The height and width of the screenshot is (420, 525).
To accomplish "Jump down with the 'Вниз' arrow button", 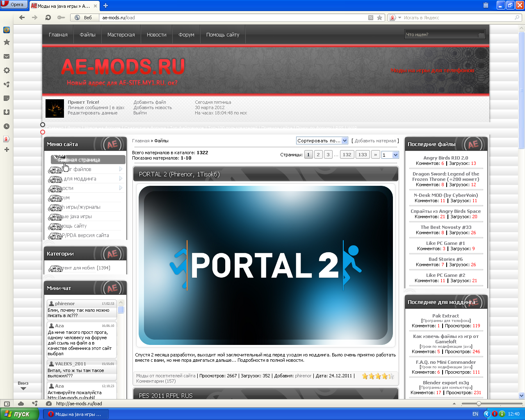I will [23, 386].
